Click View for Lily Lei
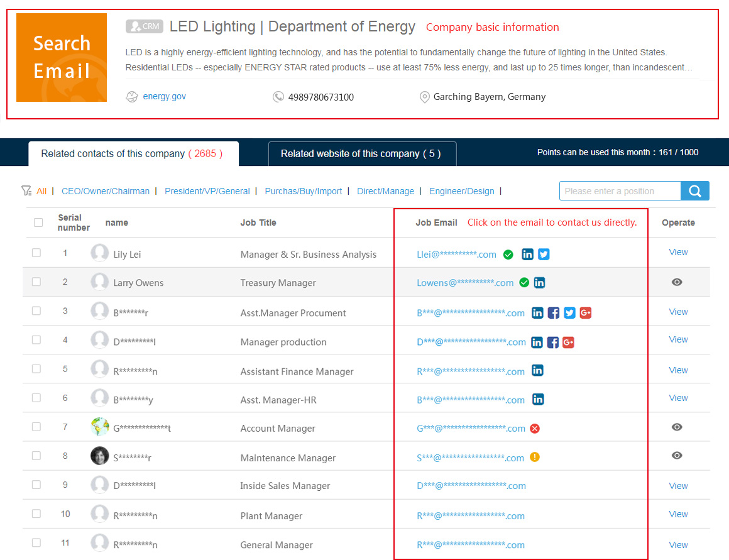Image resolution: width=729 pixels, height=560 pixels. [678, 252]
